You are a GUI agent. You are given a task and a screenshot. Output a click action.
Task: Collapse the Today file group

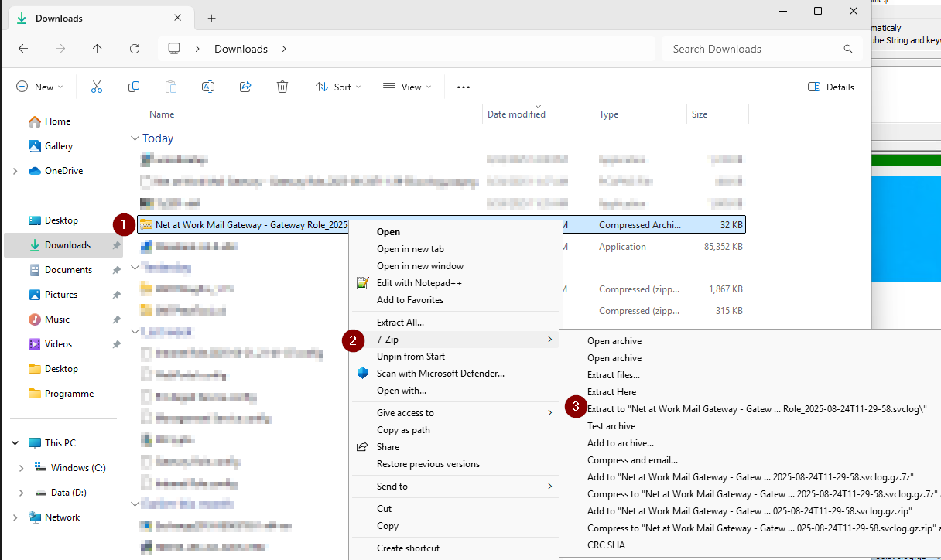[135, 138]
